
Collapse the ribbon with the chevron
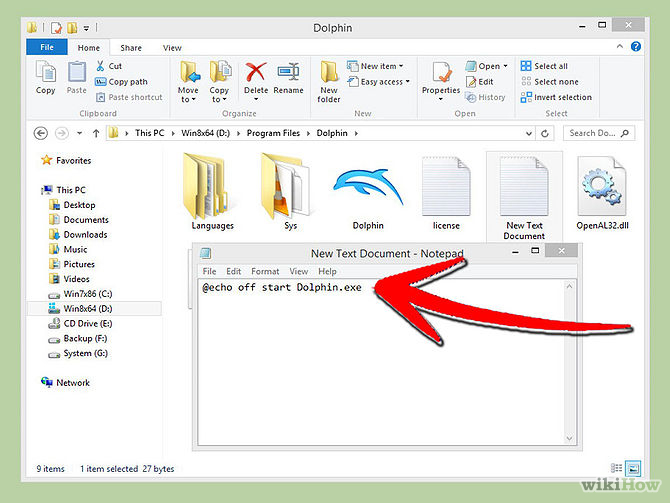[620, 46]
